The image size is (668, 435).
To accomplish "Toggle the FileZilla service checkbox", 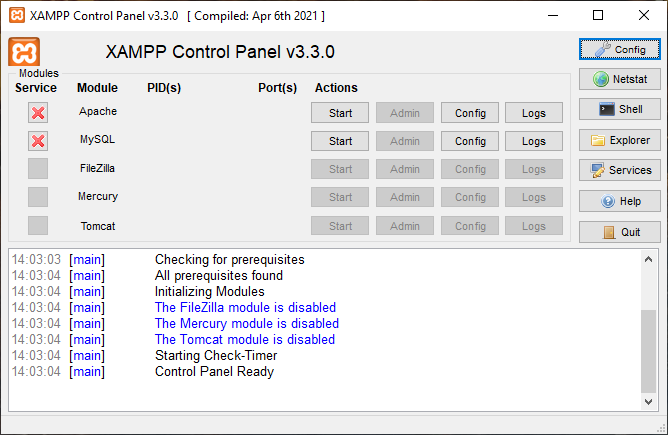I will [38, 169].
